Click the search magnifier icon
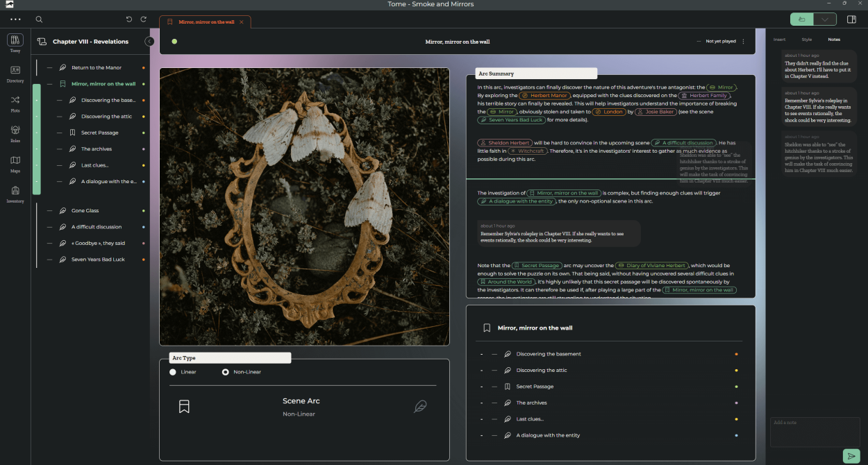 39,19
